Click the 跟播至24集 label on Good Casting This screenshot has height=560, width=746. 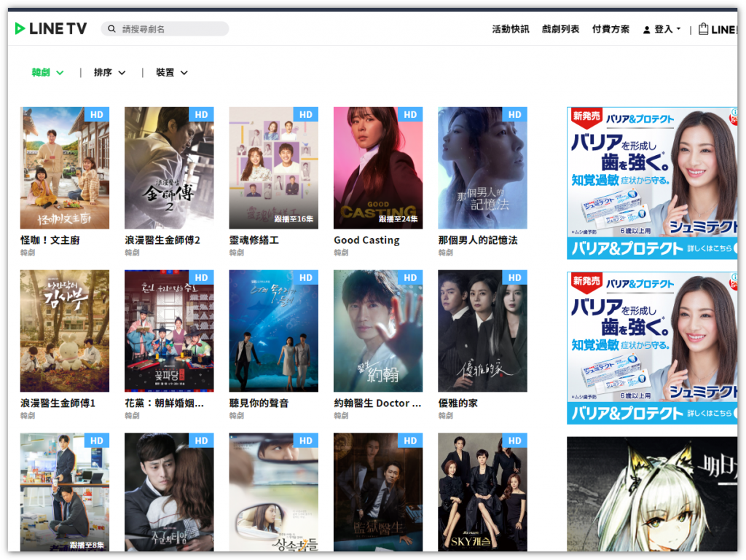(x=398, y=218)
